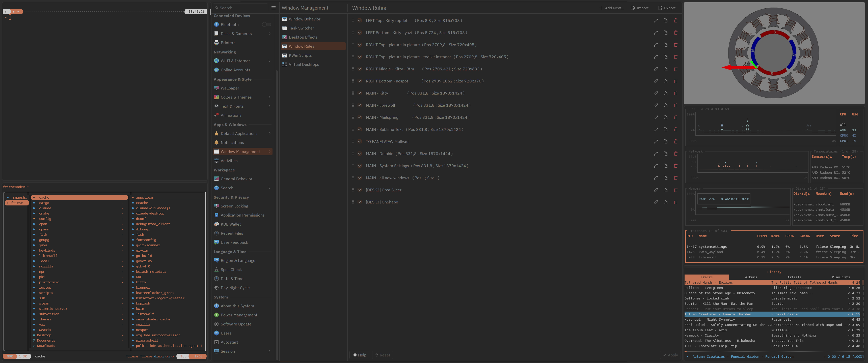Expand Wi-Fi & Internet submenu
The width and height of the screenshot is (868, 363).
tap(269, 61)
